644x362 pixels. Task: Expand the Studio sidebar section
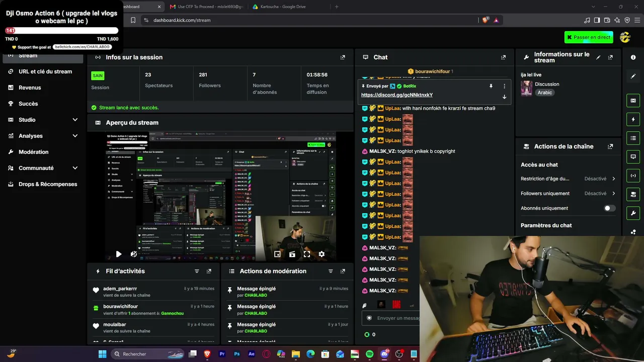tap(75, 120)
